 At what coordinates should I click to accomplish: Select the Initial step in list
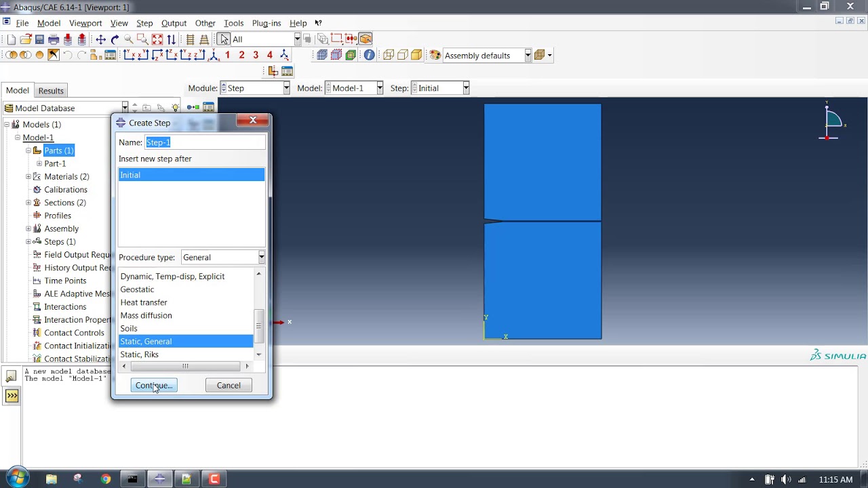191,175
